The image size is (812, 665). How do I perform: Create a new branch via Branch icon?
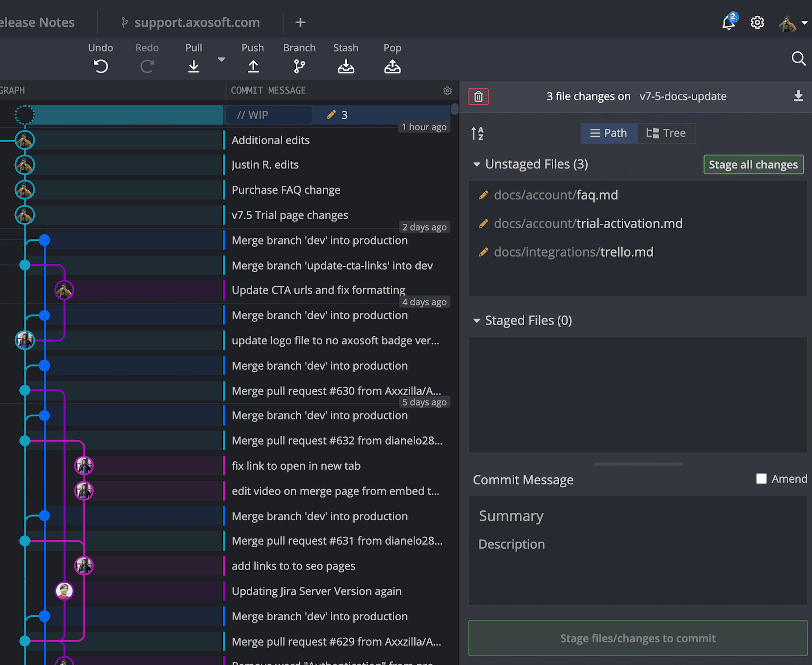(x=299, y=66)
